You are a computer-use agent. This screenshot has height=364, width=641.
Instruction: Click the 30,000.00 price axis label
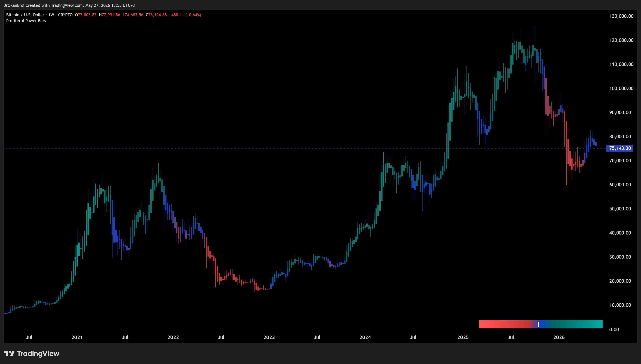tap(620, 257)
